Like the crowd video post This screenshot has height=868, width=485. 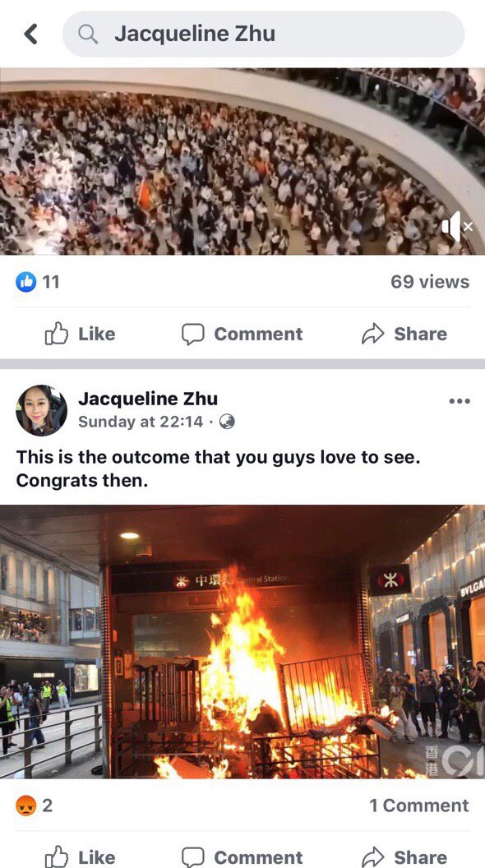tap(81, 334)
